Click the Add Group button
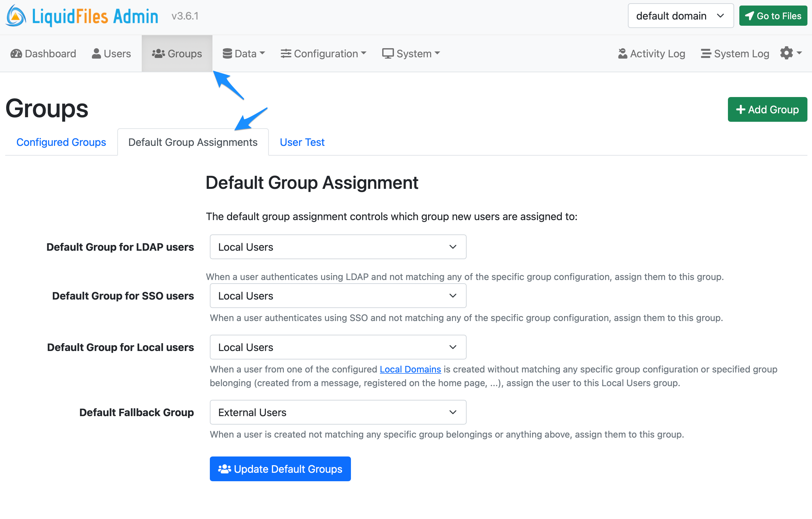Viewport: 812px width, 519px height. click(767, 109)
